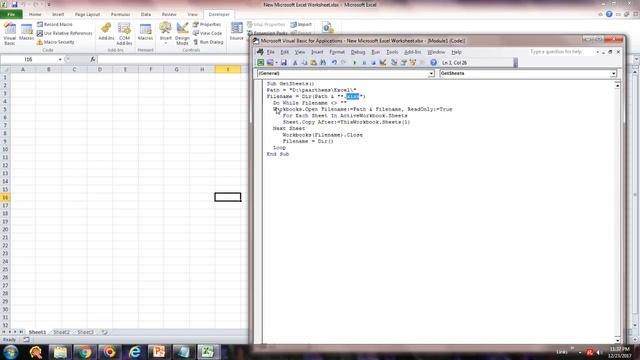
Task: Click the Insert Worksheet tab icon
Action: click(x=104, y=332)
